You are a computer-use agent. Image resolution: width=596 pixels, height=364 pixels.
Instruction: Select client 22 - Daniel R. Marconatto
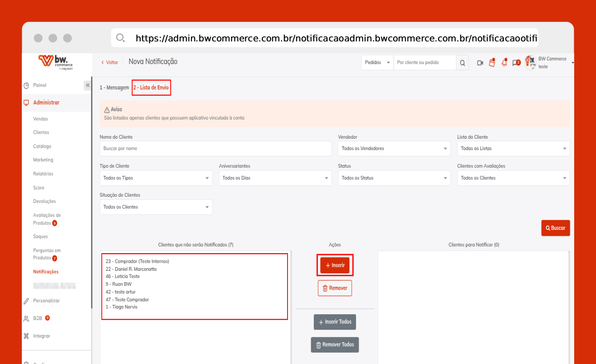[x=131, y=269]
